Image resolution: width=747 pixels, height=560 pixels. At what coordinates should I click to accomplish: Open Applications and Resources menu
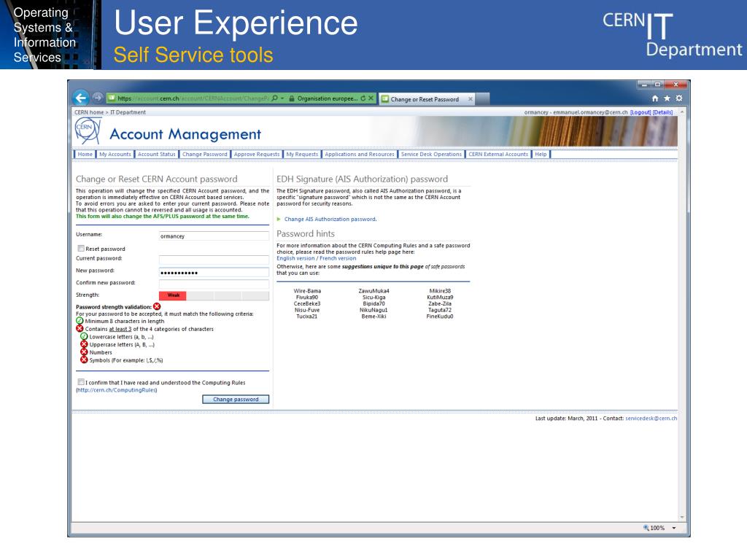tap(360, 155)
